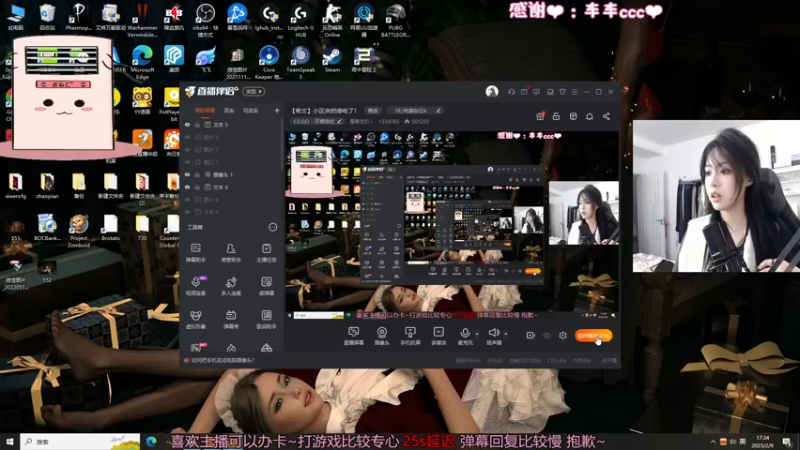
Task: Open the gift box icon with red badge
Action: tap(540, 116)
